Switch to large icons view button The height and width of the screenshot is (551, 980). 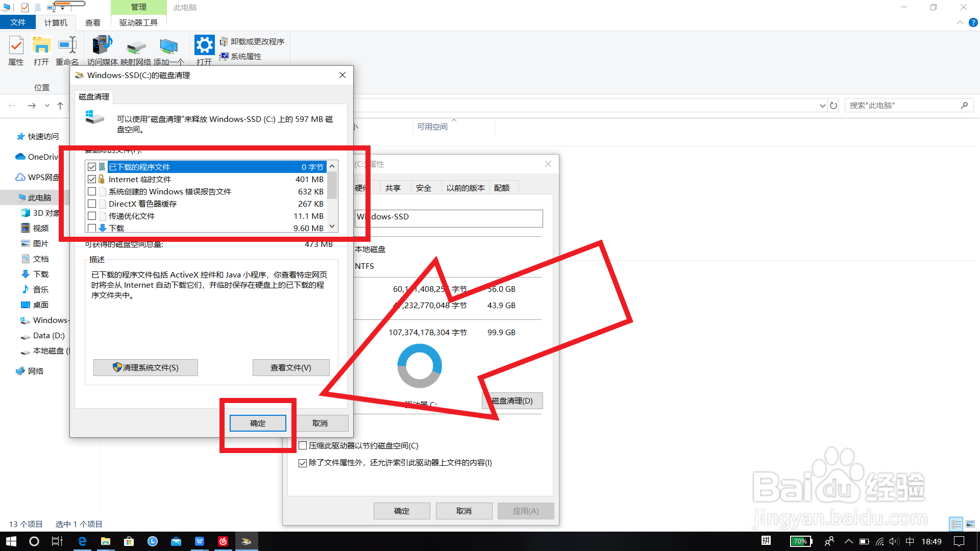(970, 524)
